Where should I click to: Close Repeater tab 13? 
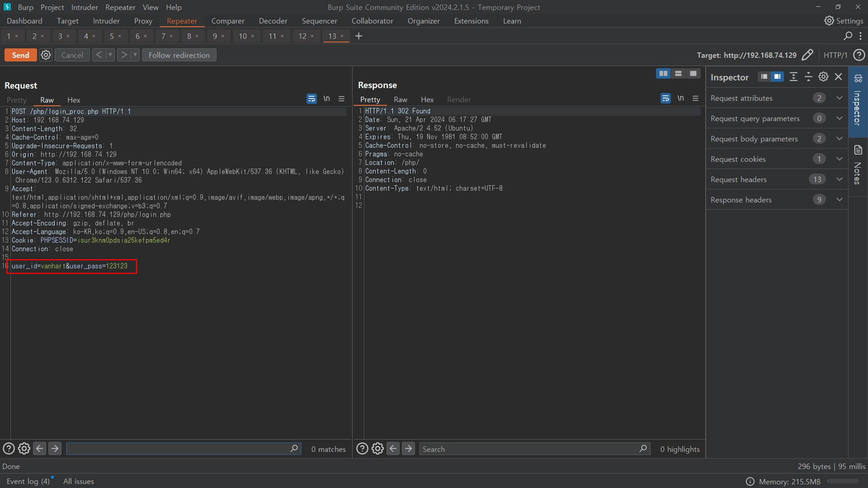(x=342, y=36)
